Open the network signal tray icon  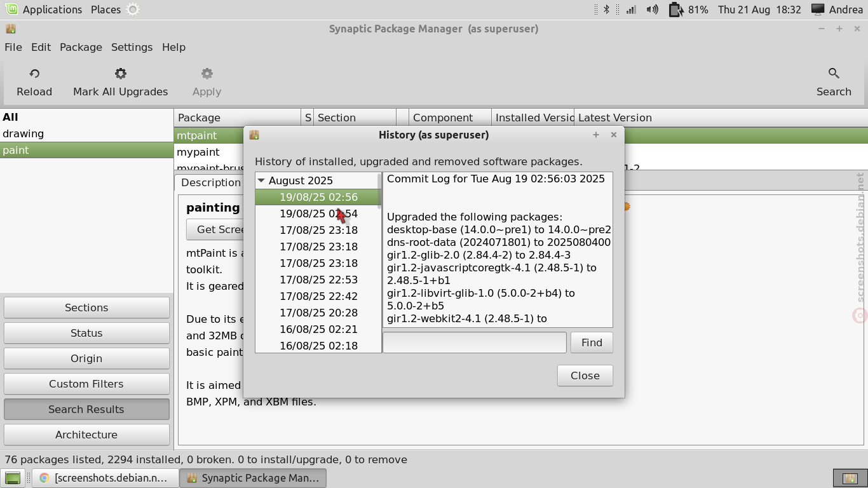[631, 10]
